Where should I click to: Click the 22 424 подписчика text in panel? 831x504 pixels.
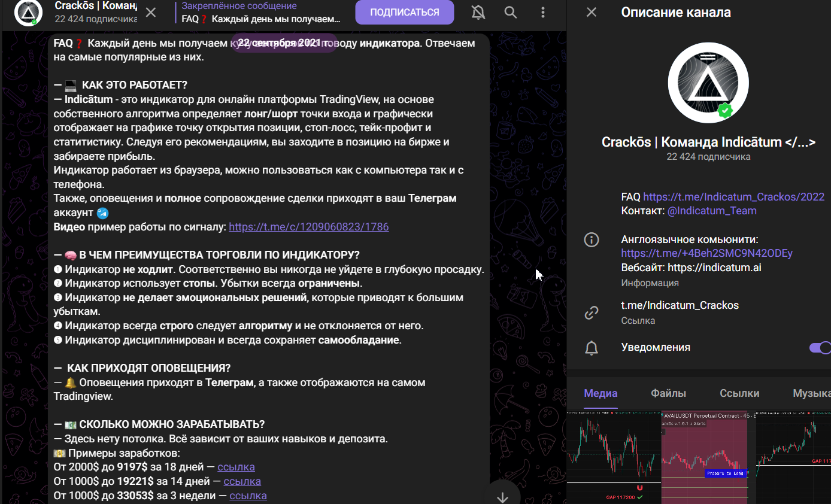tap(708, 157)
